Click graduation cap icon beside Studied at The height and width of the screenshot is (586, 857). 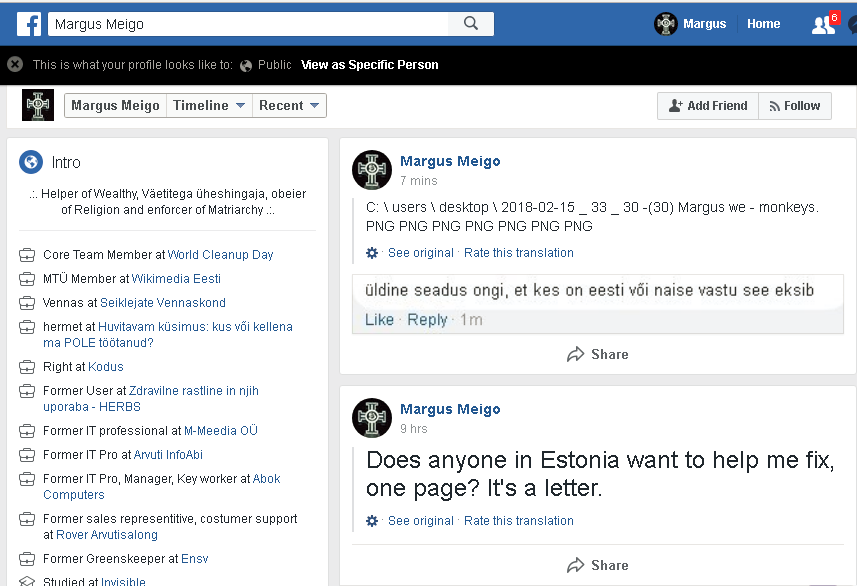tap(27, 581)
